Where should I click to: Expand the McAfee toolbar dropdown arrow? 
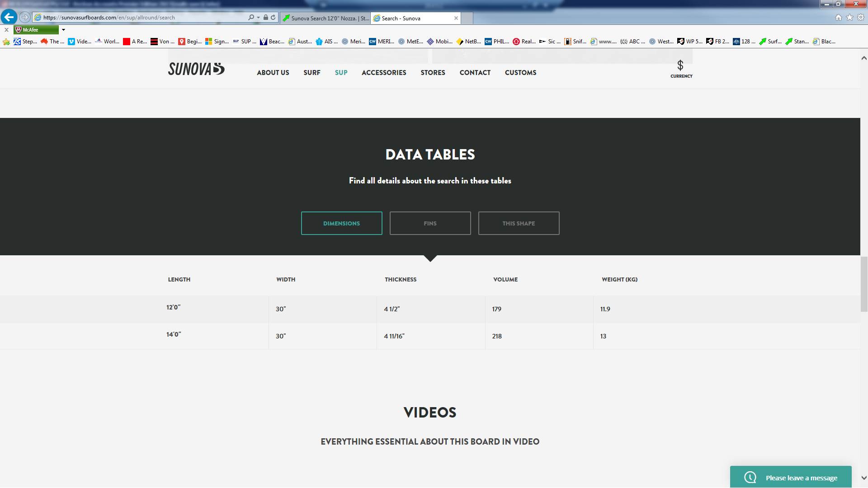click(63, 30)
